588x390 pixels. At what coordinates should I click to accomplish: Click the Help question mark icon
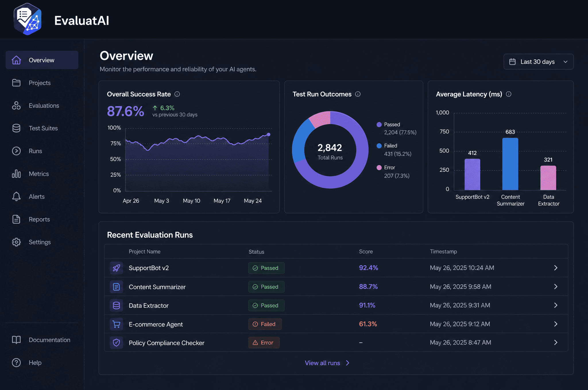pos(16,362)
